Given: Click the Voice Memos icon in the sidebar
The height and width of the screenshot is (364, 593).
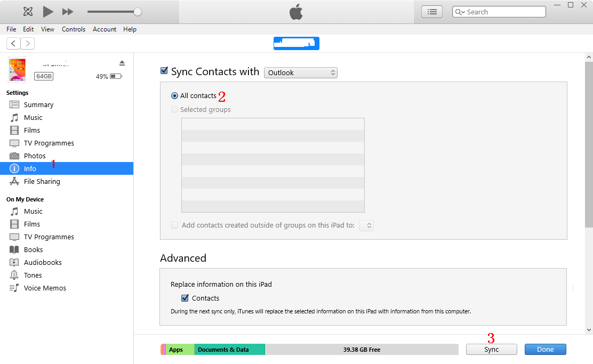Looking at the screenshot, I should tap(14, 288).
